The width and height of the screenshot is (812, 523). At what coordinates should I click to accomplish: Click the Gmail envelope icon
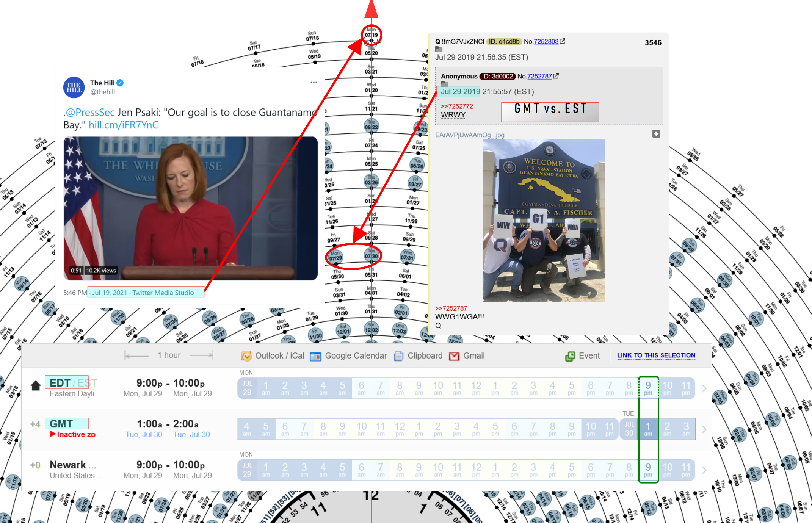(x=454, y=356)
